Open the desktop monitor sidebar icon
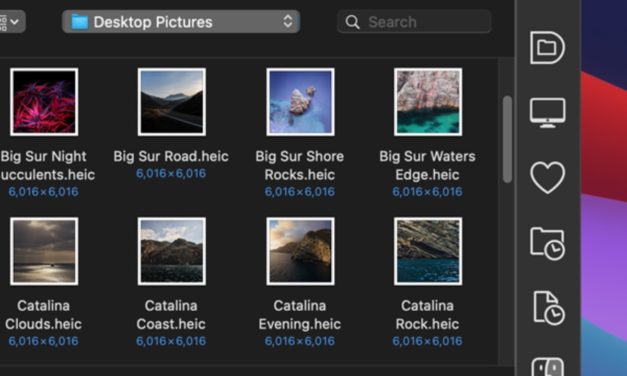 (x=547, y=113)
